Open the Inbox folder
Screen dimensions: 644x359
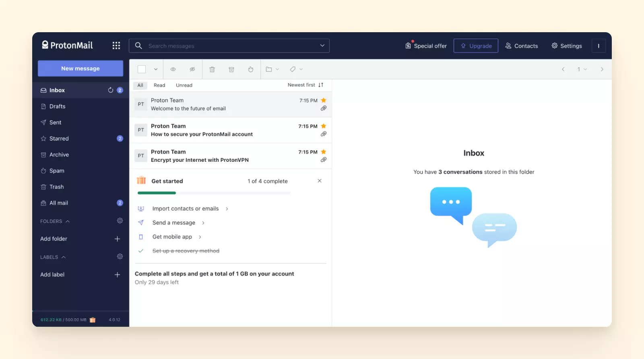80,90
